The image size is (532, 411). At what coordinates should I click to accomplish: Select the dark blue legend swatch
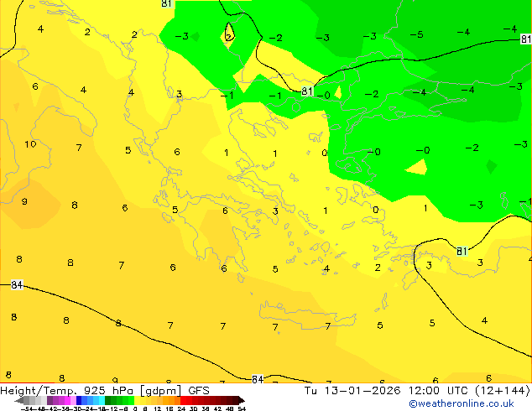[79, 400]
